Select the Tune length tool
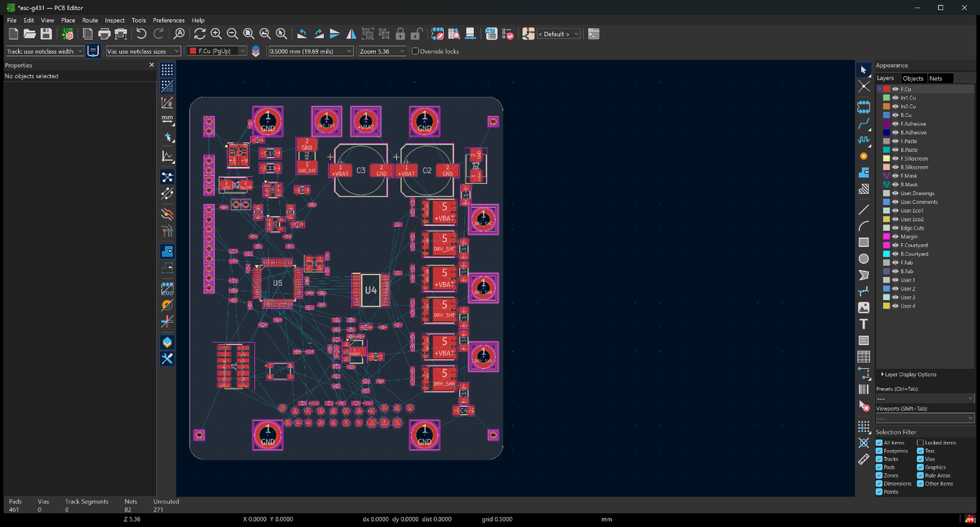 (864, 140)
